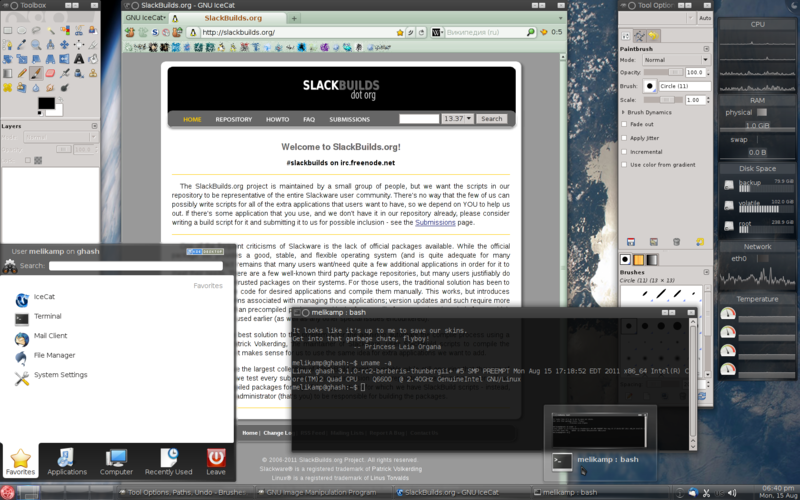The image size is (800, 500).
Task: Choose the Eraser tool
Action: pos(50,73)
